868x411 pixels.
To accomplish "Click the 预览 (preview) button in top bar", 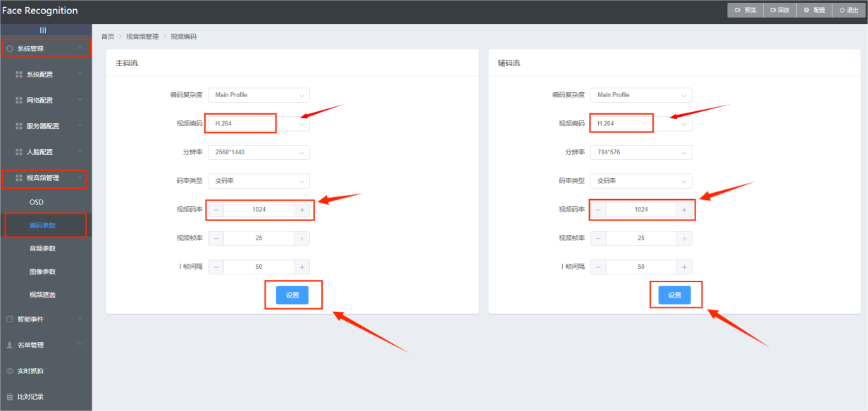I will [745, 10].
